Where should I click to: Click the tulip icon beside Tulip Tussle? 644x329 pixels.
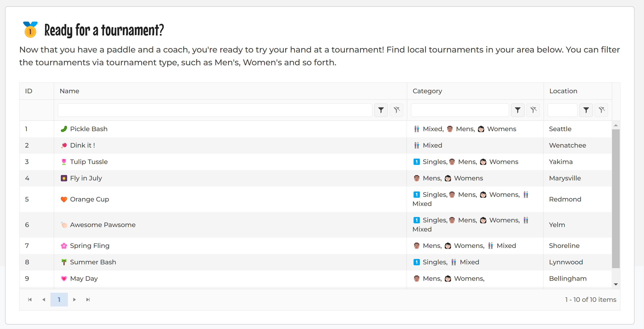pyautogui.click(x=64, y=162)
